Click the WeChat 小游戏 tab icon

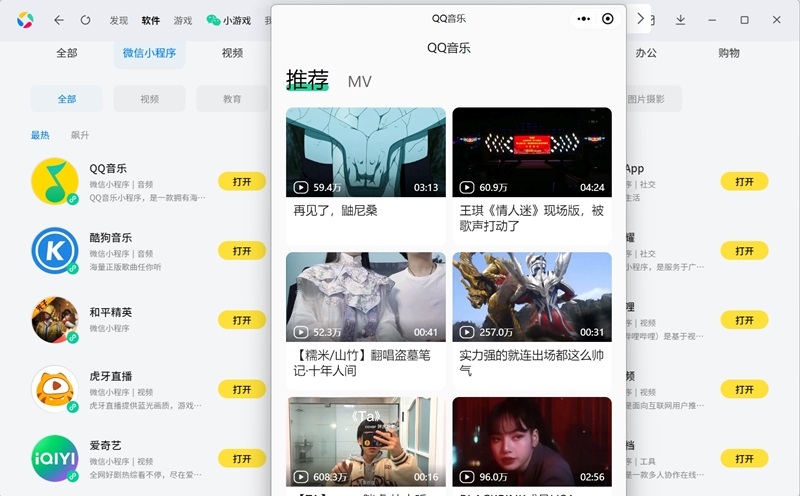click(x=213, y=20)
